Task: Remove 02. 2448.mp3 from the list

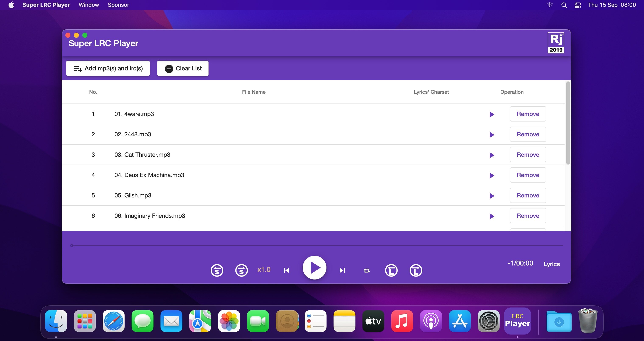Action: click(528, 134)
